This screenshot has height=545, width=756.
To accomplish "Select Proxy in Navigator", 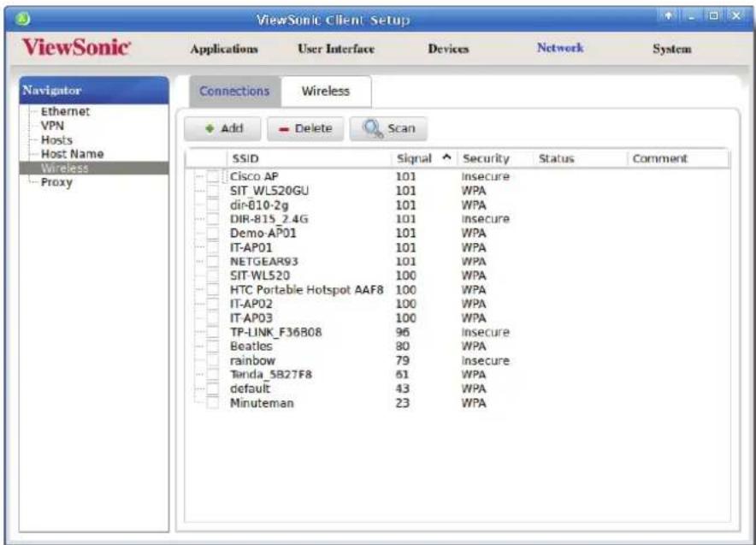I will click(57, 182).
